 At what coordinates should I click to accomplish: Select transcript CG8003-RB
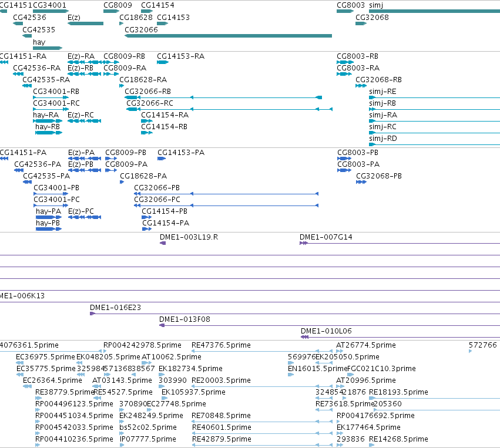(357, 56)
